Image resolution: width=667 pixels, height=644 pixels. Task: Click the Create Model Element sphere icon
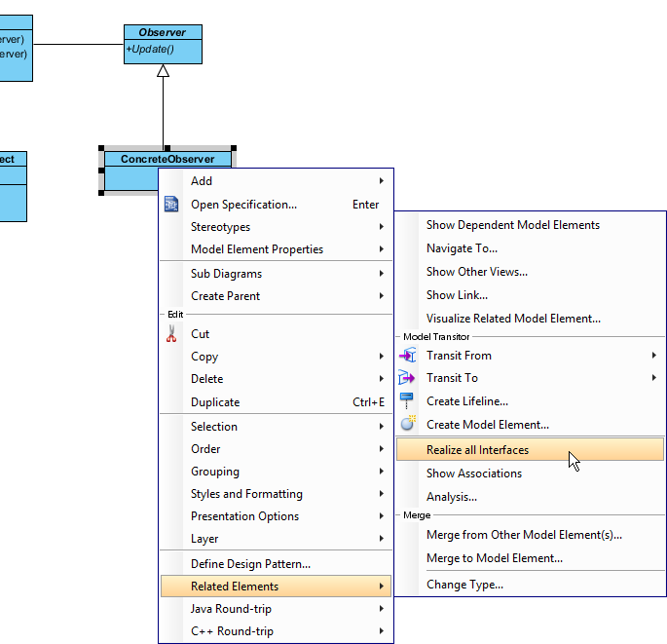tap(408, 424)
